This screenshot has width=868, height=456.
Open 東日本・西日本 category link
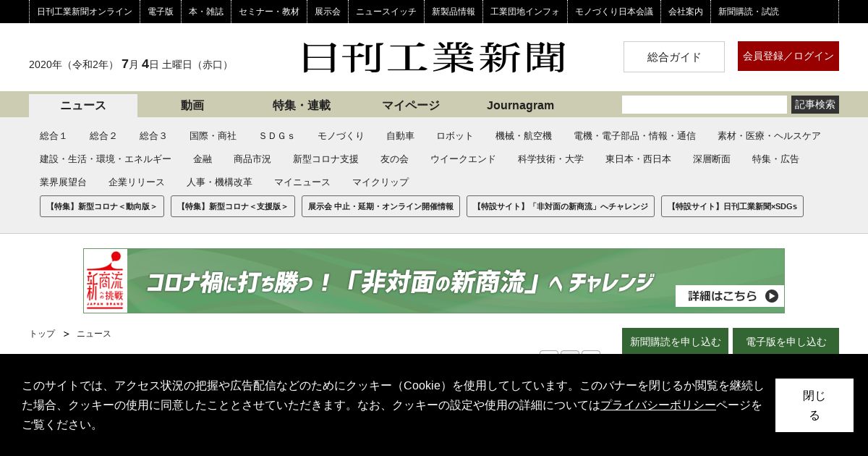pos(638,159)
